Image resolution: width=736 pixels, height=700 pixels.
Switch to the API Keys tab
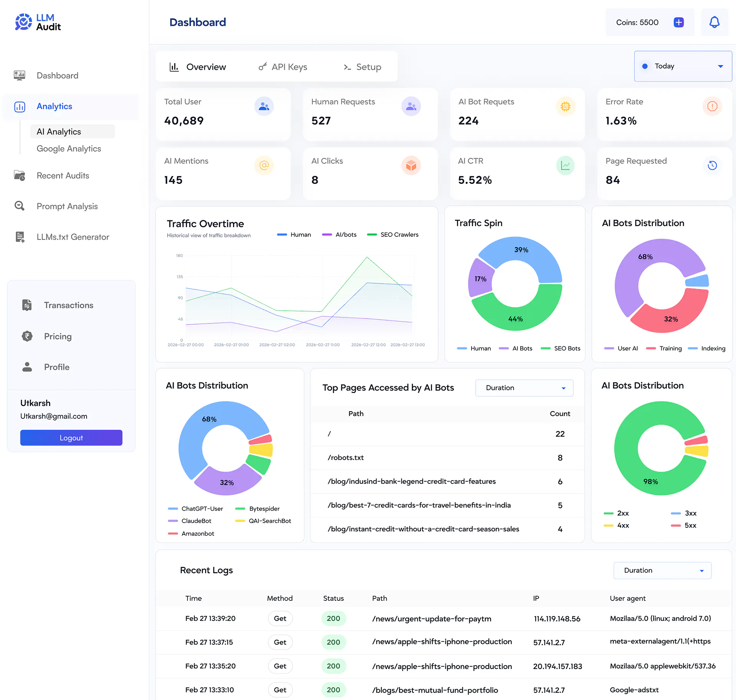(x=283, y=67)
